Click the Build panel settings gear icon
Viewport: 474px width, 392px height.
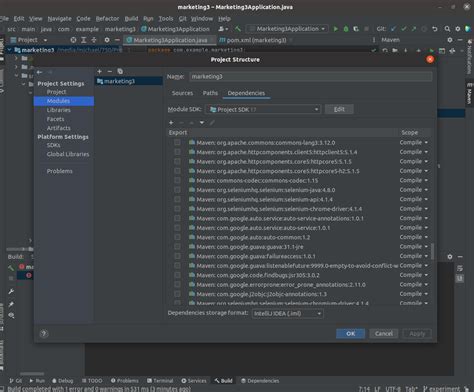(450, 257)
